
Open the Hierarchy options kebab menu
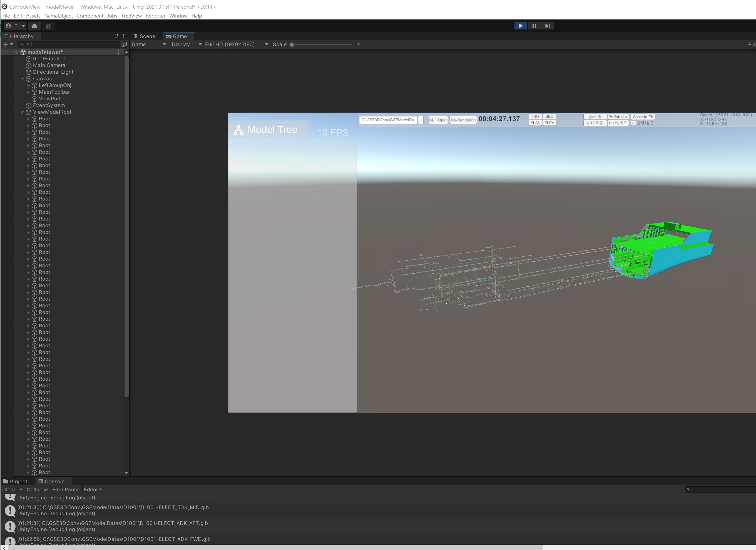point(124,36)
